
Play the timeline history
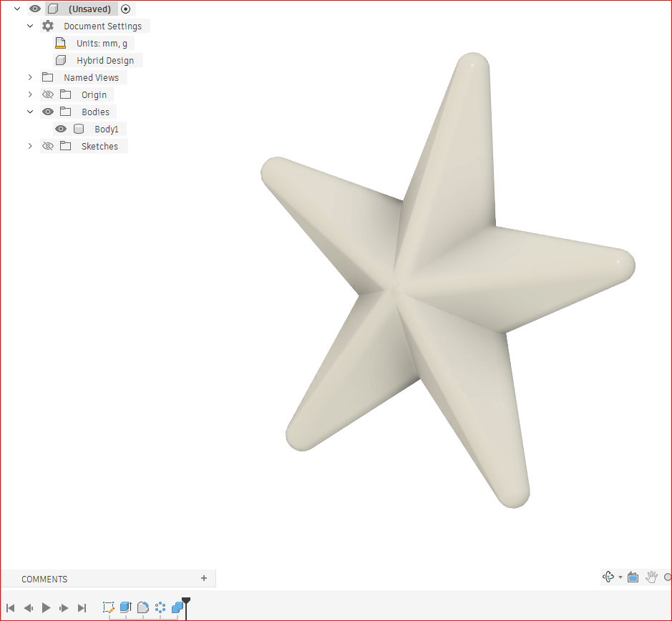tap(47, 607)
